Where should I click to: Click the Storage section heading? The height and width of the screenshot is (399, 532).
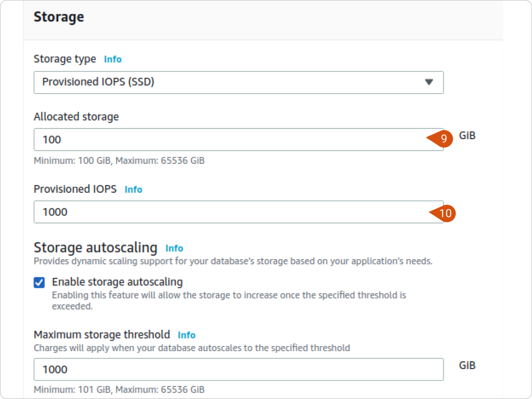coord(59,17)
